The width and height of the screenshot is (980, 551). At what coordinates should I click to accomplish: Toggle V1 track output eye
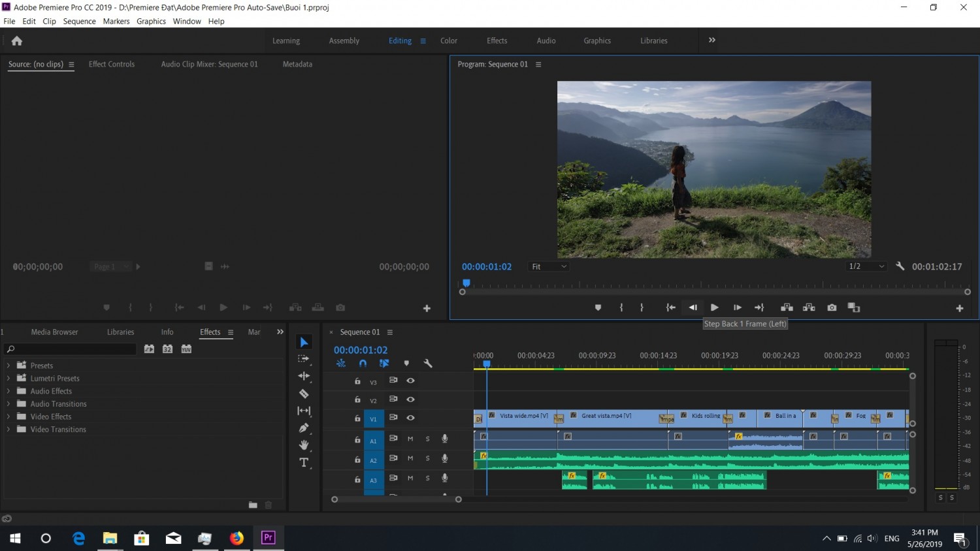pyautogui.click(x=410, y=418)
